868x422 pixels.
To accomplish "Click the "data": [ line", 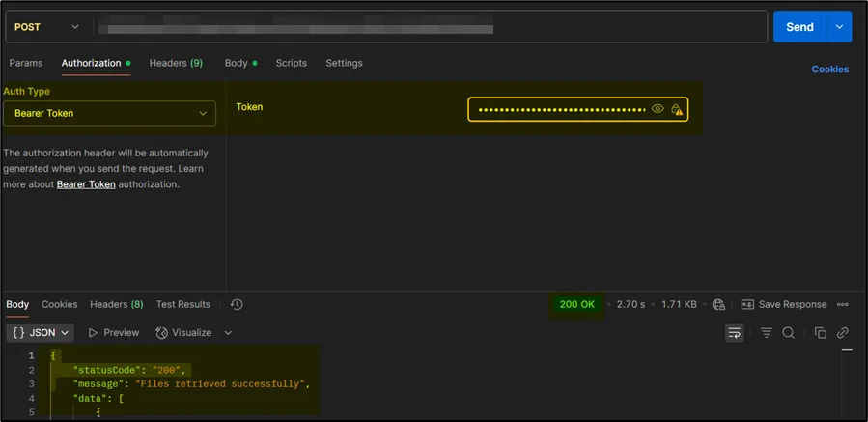I will 98,398.
